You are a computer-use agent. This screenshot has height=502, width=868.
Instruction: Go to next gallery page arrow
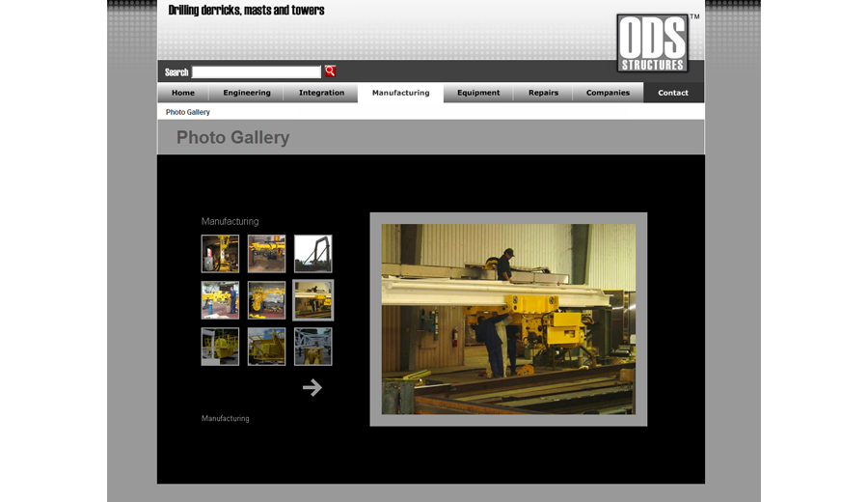[312, 387]
